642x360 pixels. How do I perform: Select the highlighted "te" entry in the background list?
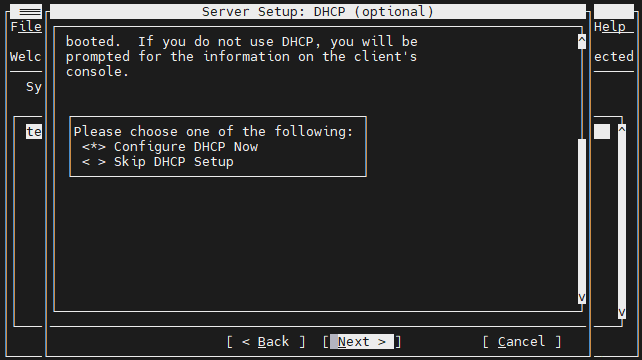(x=34, y=131)
